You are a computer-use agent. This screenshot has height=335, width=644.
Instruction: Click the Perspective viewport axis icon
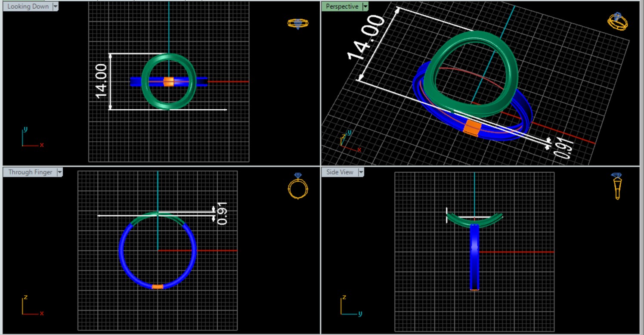(x=348, y=141)
